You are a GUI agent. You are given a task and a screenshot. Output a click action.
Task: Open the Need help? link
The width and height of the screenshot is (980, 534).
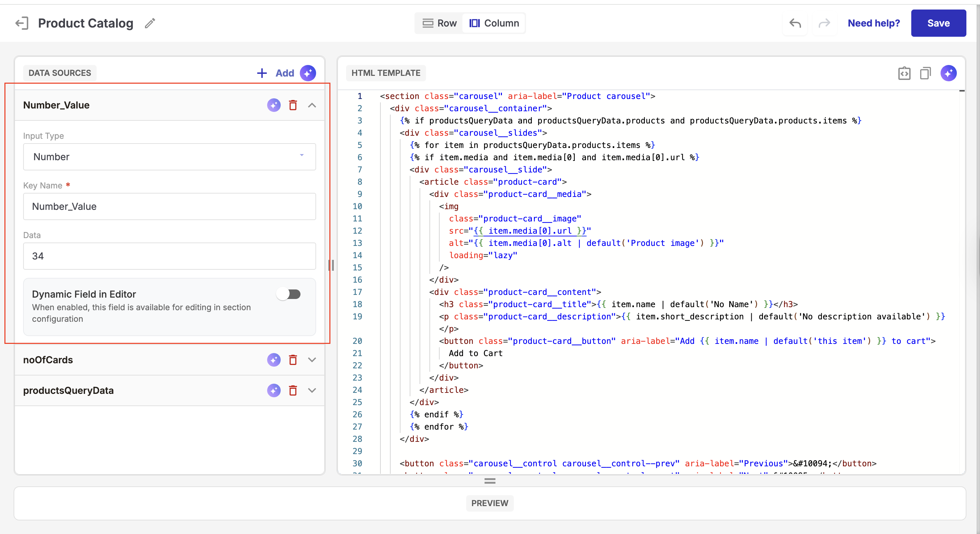[873, 23]
